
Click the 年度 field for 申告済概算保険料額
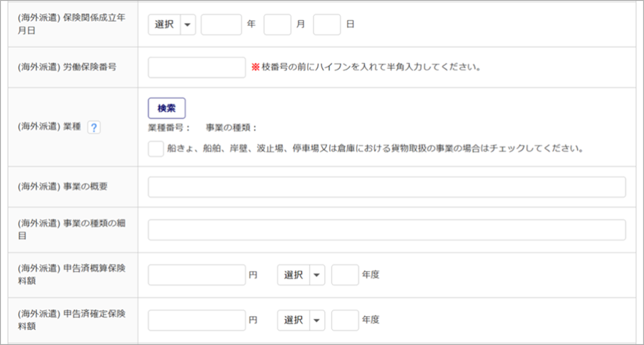tap(345, 275)
